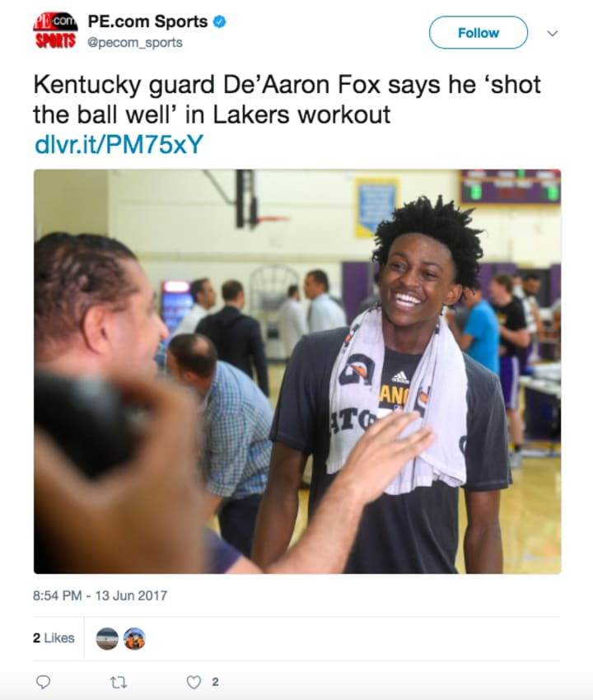
Task: Open the @pecom_sports handle
Action: coord(135,42)
